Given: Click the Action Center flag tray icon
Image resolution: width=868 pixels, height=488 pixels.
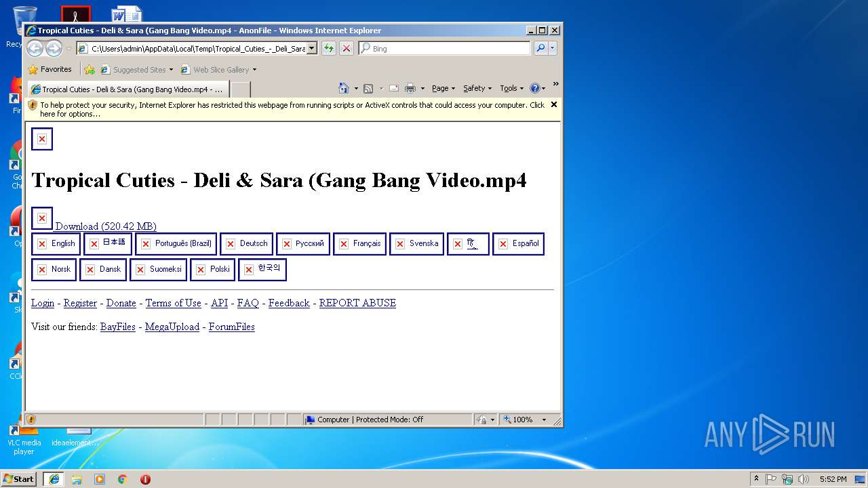Looking at the screenshot, I should pyautogui.click(x=771, y=479).
